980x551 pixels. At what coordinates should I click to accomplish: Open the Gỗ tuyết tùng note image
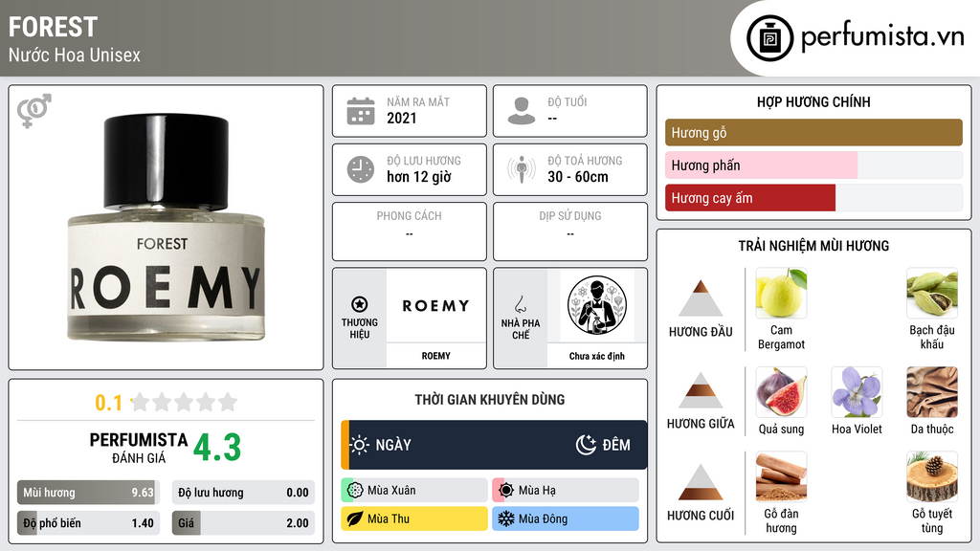pyautogui.click(x=932, y=476)
